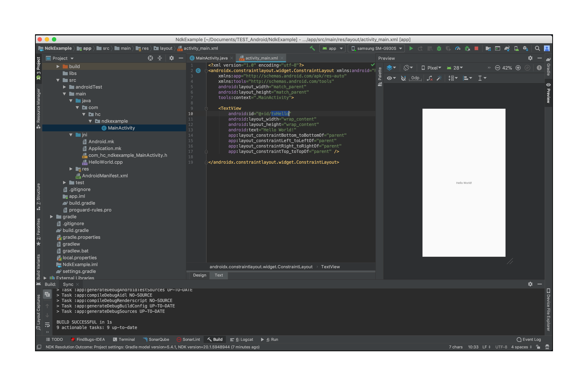Click the Make Project hammer icon
This screenshot has width=588, height=387.
click(x=312, y=48)
